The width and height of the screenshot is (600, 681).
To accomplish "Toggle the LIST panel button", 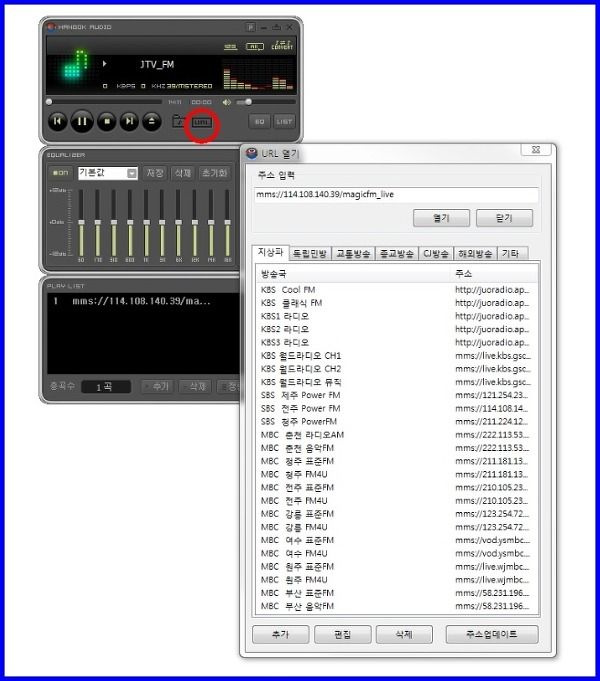I will [x=284, y=122].
